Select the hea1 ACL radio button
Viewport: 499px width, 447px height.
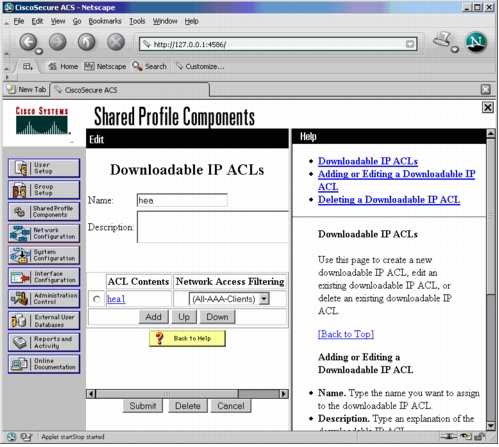97,300
